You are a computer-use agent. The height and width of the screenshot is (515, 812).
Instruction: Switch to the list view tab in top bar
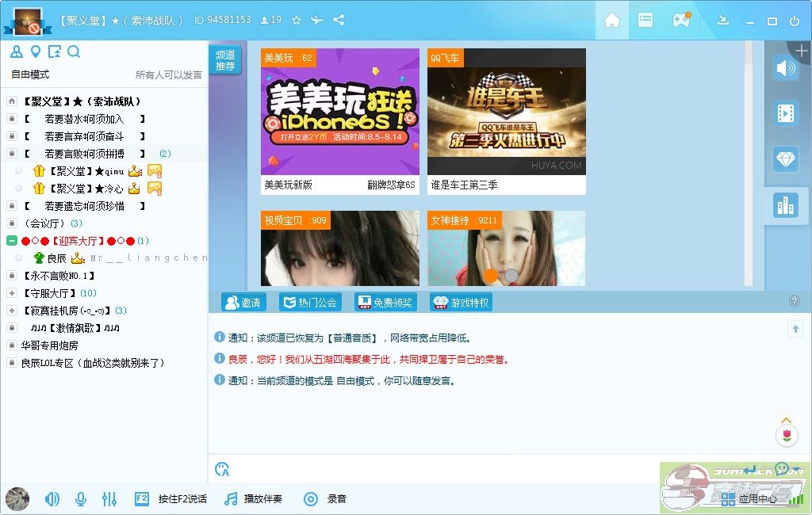click(x=645, y=21)
